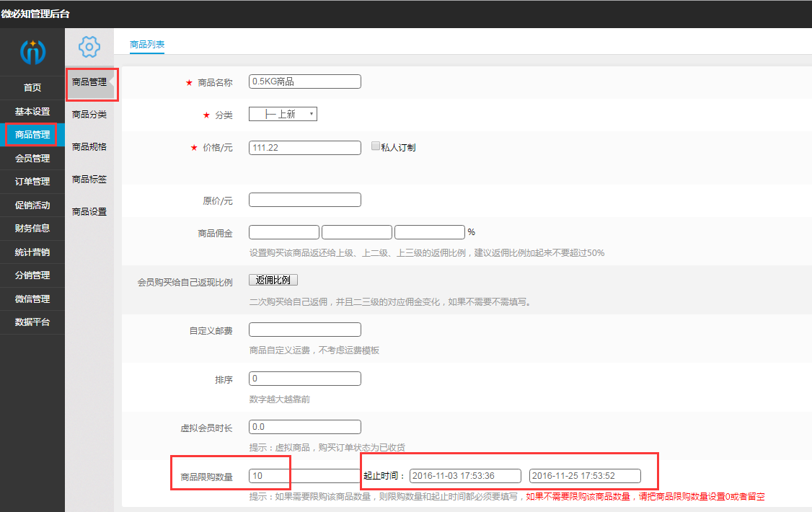Open 数据平台 in the sidebar
This screenshot has height=512, width=812.
point(32,322)
